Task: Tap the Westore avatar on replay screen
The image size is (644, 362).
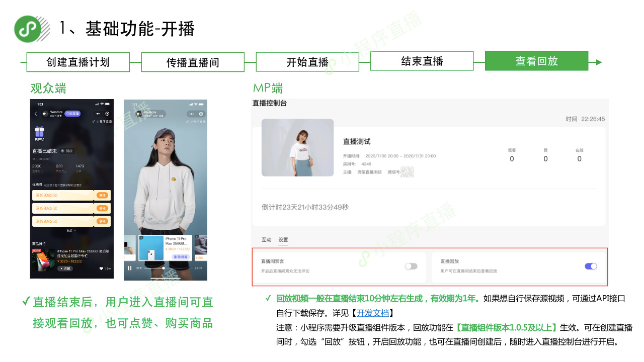Action: click(137, 114)
